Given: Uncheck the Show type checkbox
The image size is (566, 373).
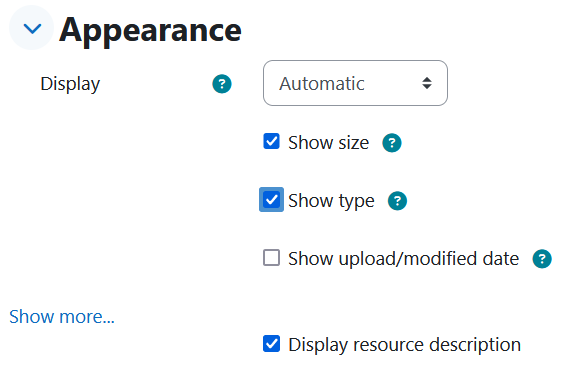Looking at the screenshot, I should pyautogui.click(x=271, y=199).
